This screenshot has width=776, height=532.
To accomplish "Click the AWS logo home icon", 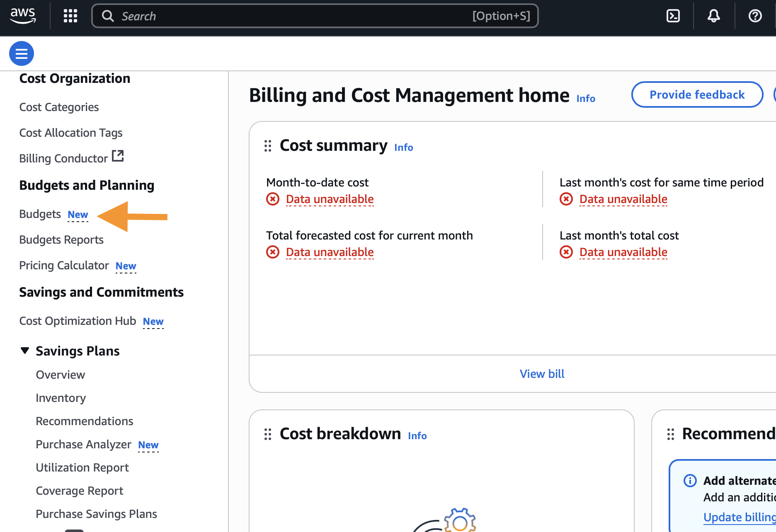I will pyautogui.click(x=23, y=16).
